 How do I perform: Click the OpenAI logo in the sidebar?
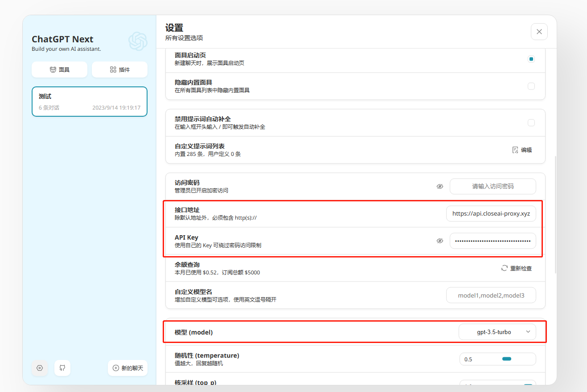(x=138, y=41)
